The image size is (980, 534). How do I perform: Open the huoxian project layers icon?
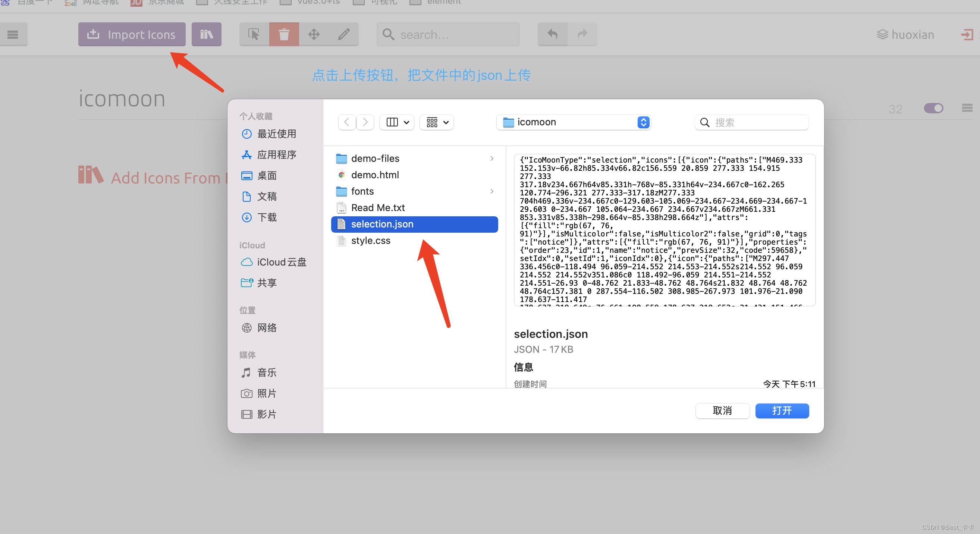coord(882,35)
